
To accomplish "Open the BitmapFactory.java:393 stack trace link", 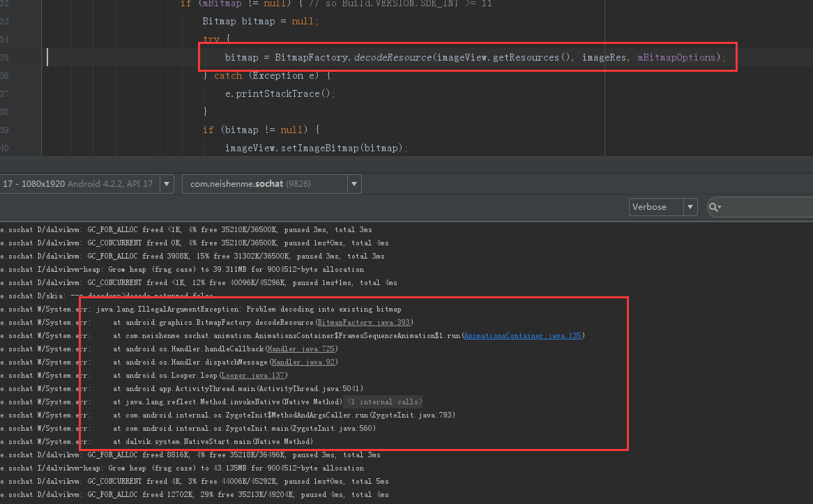I will click(x=363, y=323).
